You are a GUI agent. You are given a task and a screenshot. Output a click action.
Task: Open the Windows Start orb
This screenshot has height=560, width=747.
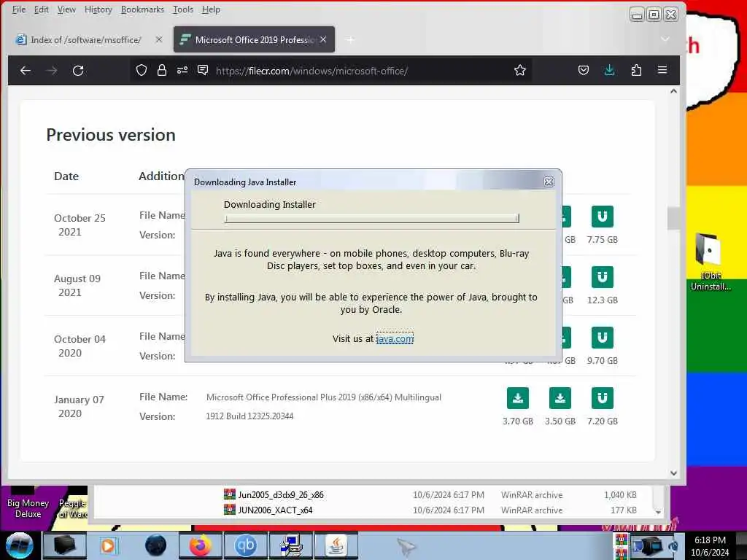pos(20,545)
